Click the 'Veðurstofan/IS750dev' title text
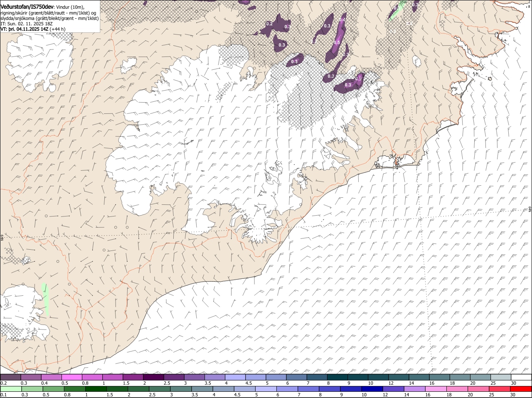The width and height of the screenshot is (532, 398). [27, 7]
